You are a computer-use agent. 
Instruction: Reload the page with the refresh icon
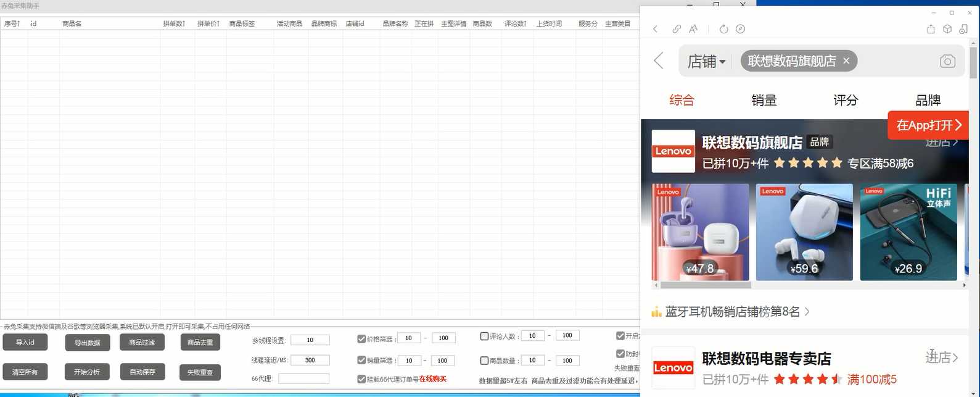pos(723,29)
